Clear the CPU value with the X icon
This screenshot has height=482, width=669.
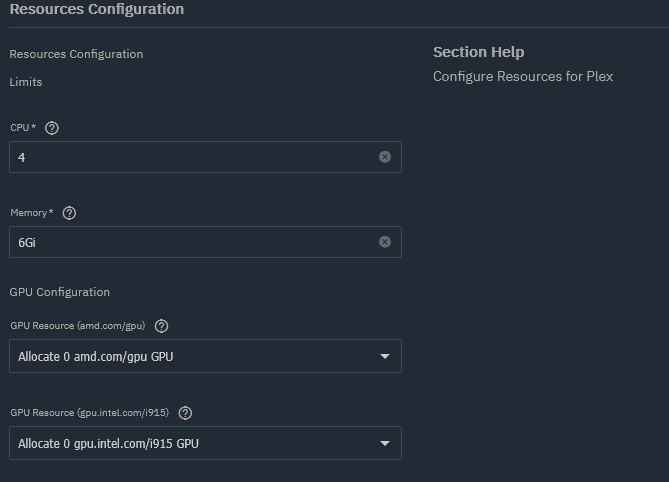coord(385,157)
